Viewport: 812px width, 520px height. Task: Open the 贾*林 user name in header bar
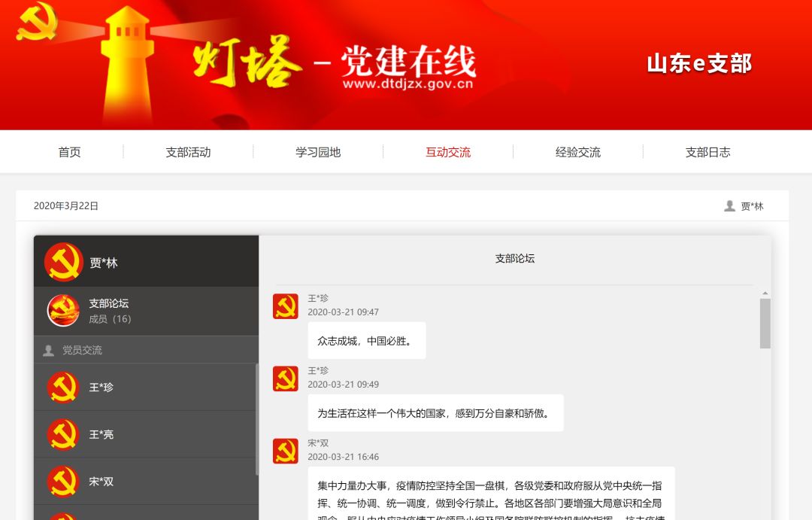click(x=752, y=206)
